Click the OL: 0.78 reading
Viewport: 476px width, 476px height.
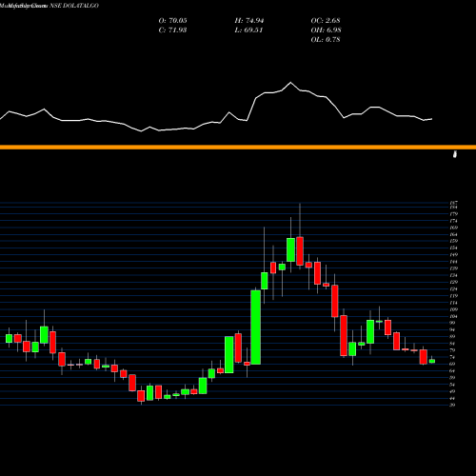click(326, 40)
